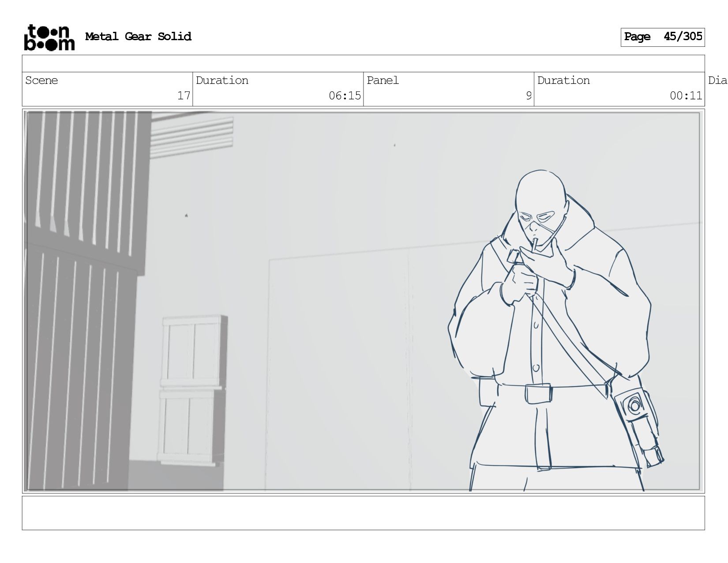
Task: Click the 'Scene' field label
Action: click(41, 80)
